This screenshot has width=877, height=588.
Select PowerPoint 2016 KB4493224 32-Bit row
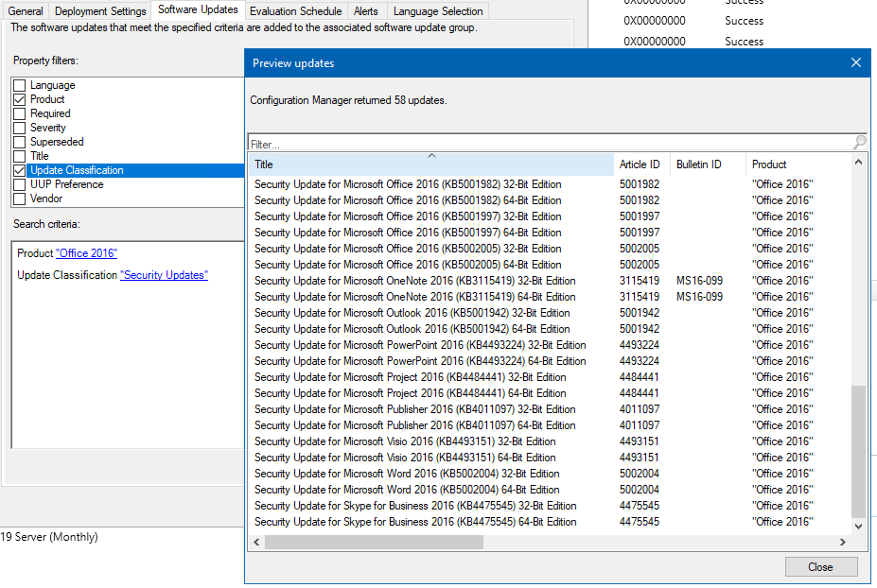tap(550, 345)
